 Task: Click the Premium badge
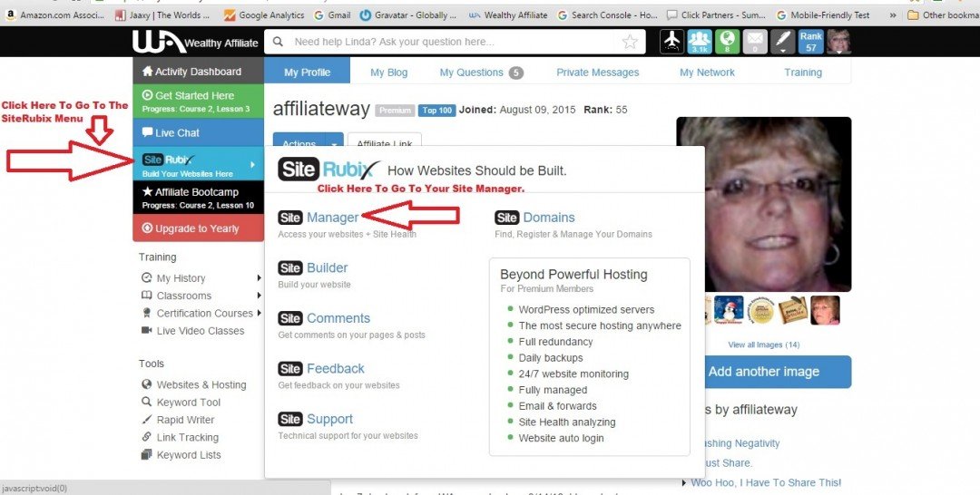pyautogui.click(x=395, y=111)
